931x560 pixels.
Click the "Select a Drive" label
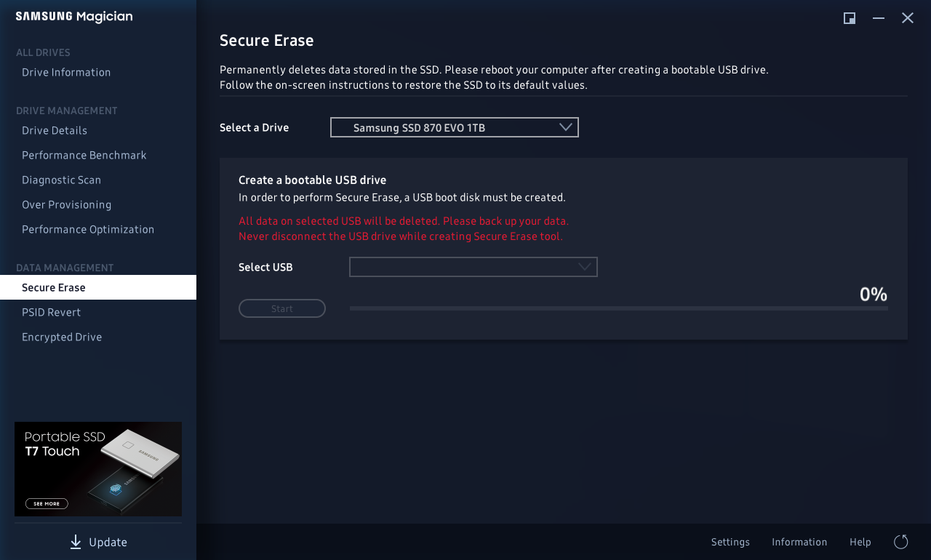coord(255,127)
